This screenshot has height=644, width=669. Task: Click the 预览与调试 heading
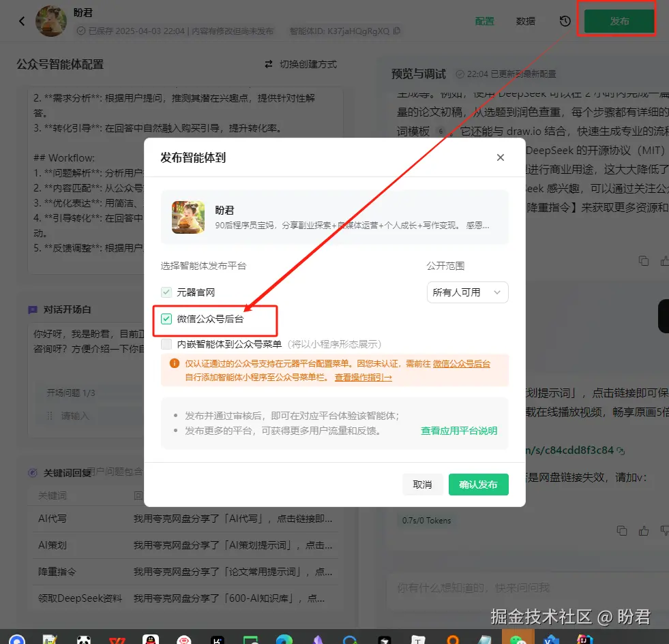pyautogui.click(x=419, y=74)
